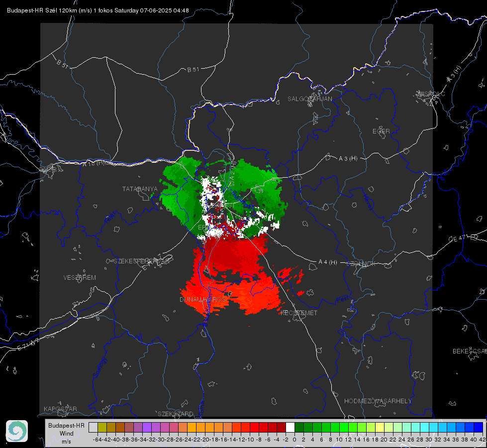Select the HODMEZOVASARHELY city label
This screenshot has width=487, height=448.
(x=378, y=401)
